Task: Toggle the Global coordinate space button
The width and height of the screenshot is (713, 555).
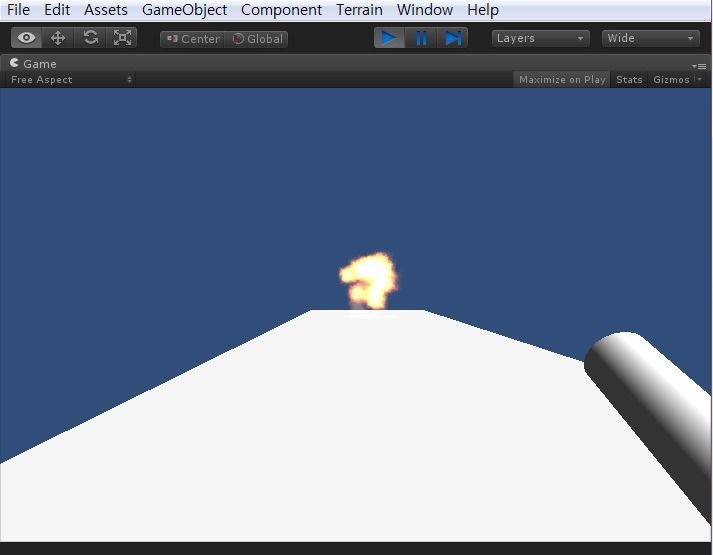Action: point(256,39)
